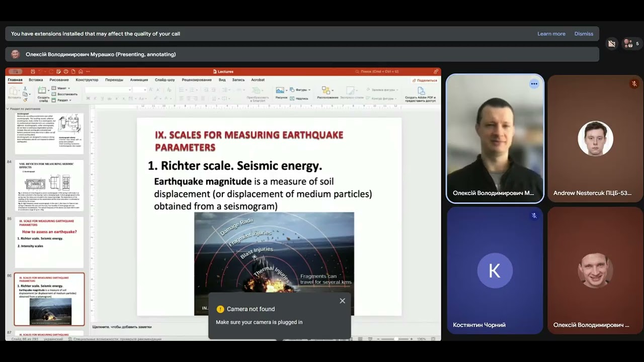Click the muted microphone icon on Andrew Nestercuk's tile

634,84
